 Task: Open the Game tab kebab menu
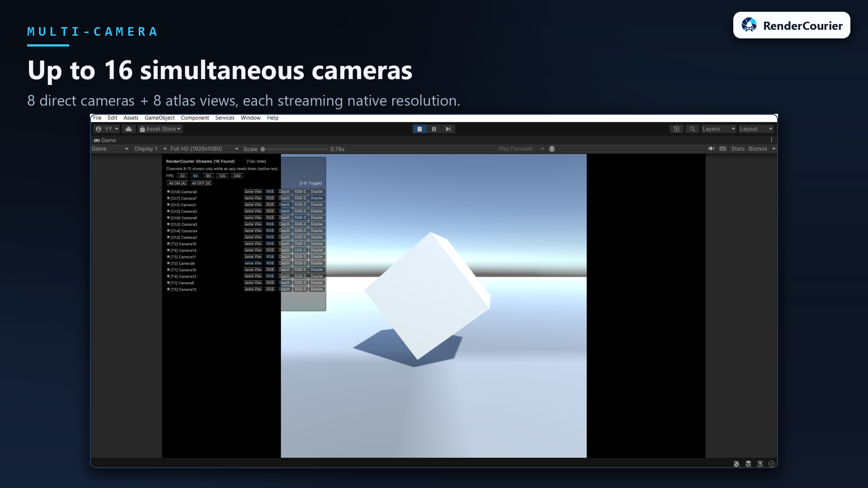tap(772, 140)
